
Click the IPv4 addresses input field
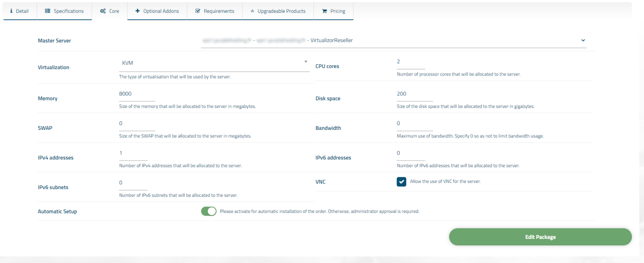point(133,154)
